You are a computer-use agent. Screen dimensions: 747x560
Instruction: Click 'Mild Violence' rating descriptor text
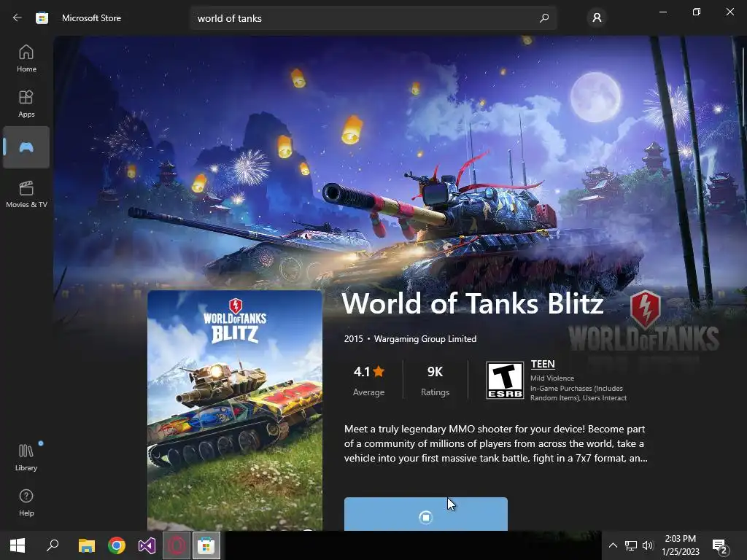(552, 378)
